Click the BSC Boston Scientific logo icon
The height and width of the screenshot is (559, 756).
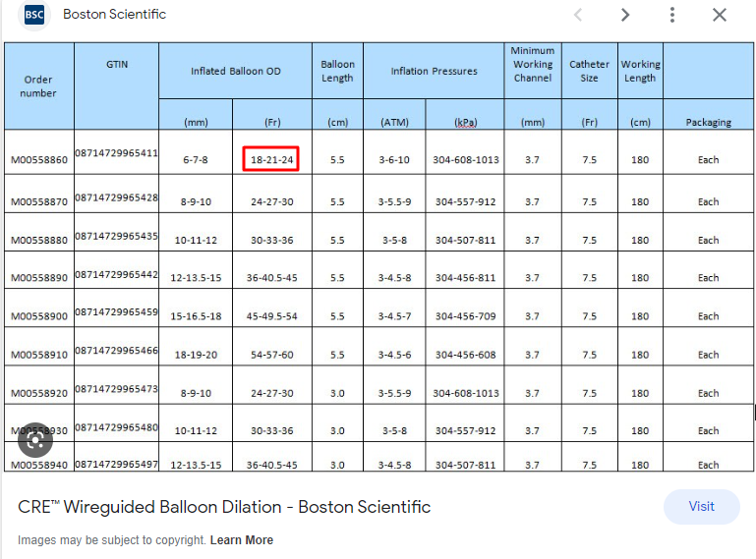34,15
